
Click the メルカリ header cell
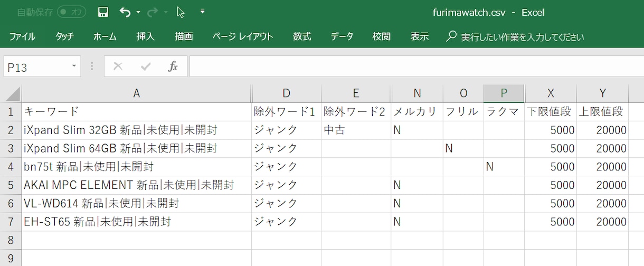coord(417,112)
